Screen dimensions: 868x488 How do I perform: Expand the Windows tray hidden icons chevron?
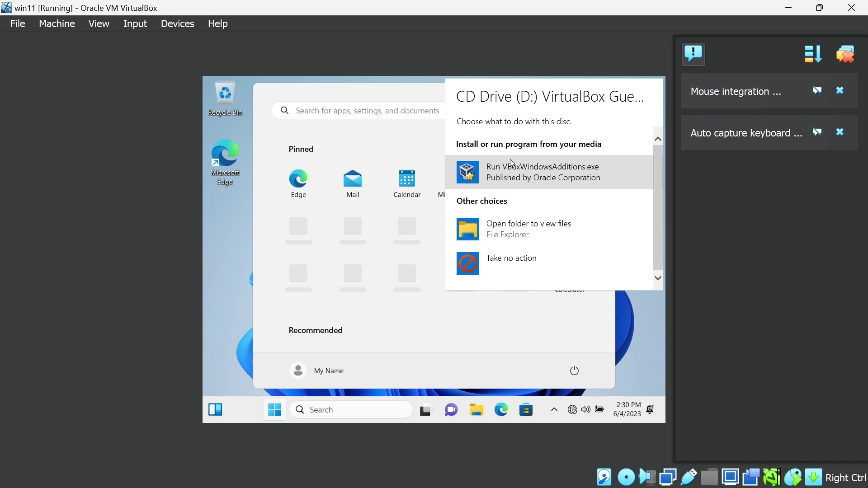[x=554, y=410]
